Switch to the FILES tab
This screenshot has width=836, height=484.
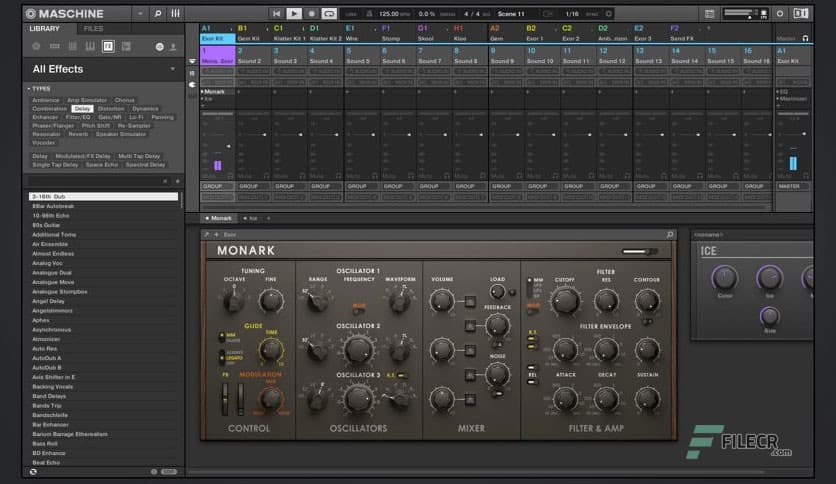pos(93,29)
